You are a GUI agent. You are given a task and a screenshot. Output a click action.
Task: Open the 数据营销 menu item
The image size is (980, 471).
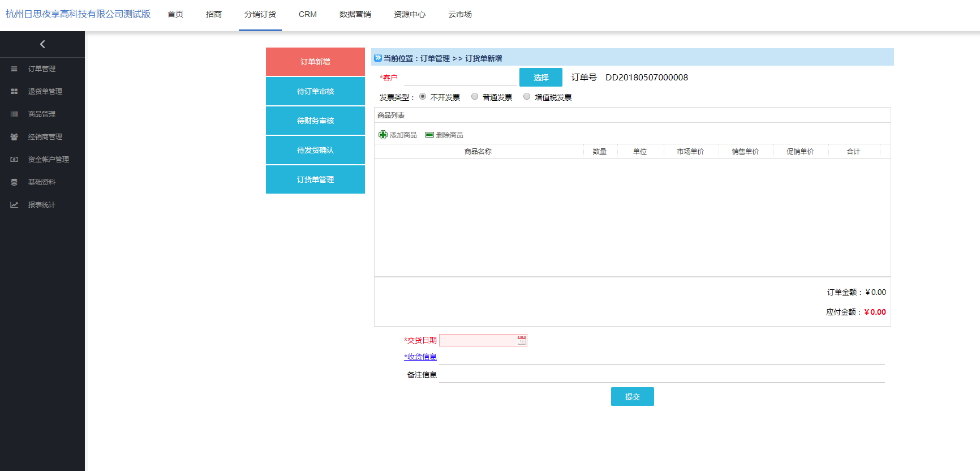[355, 14]
